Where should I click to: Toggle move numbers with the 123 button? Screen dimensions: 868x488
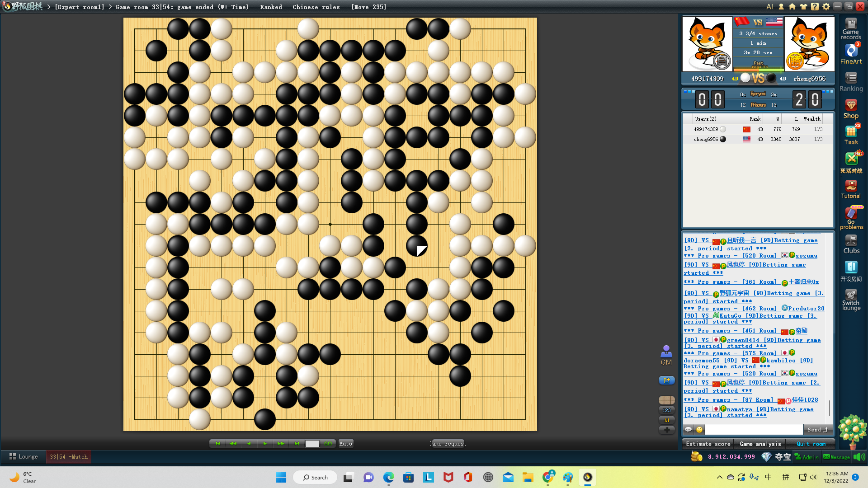coord(666,410)
